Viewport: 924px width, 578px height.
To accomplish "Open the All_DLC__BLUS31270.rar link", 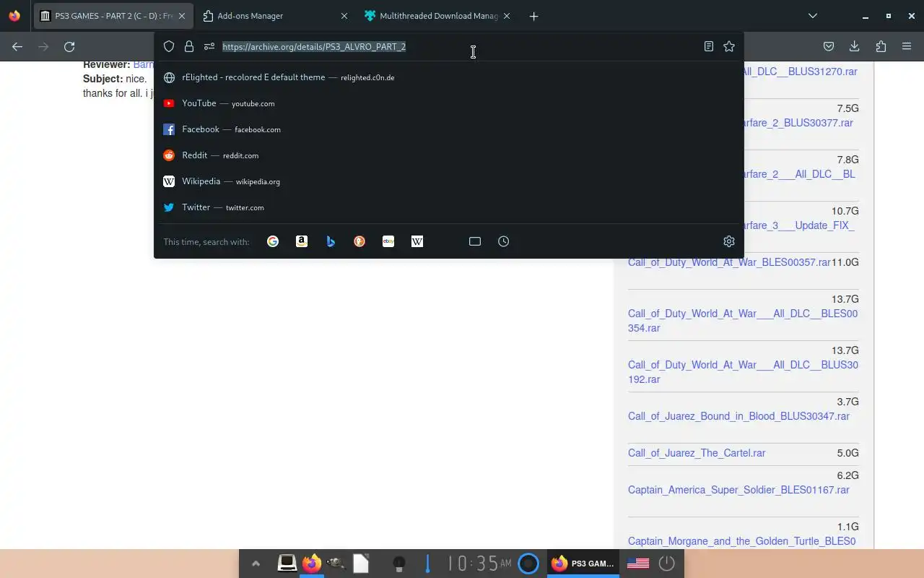I will (801, 72).
